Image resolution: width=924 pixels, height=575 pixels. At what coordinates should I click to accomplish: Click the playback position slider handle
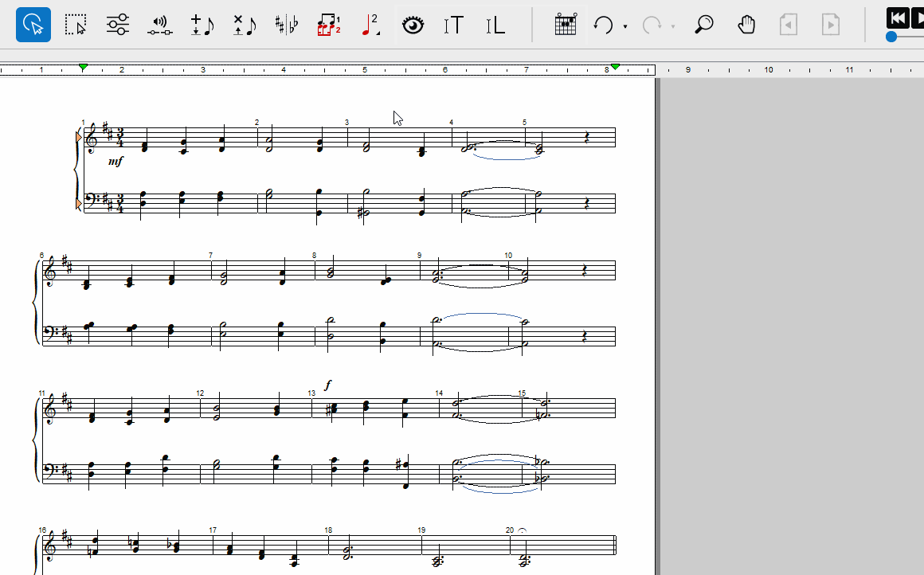click(891, 37)
